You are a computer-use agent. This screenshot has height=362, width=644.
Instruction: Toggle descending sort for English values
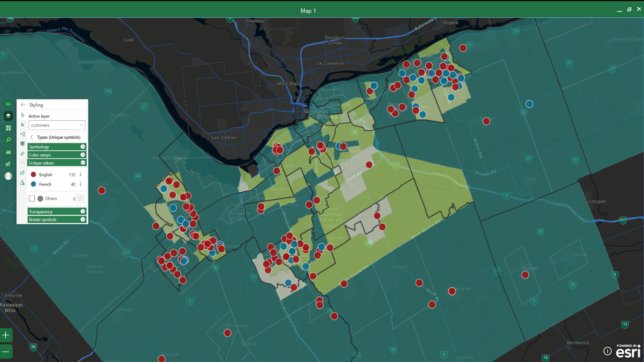coord(80,175)
